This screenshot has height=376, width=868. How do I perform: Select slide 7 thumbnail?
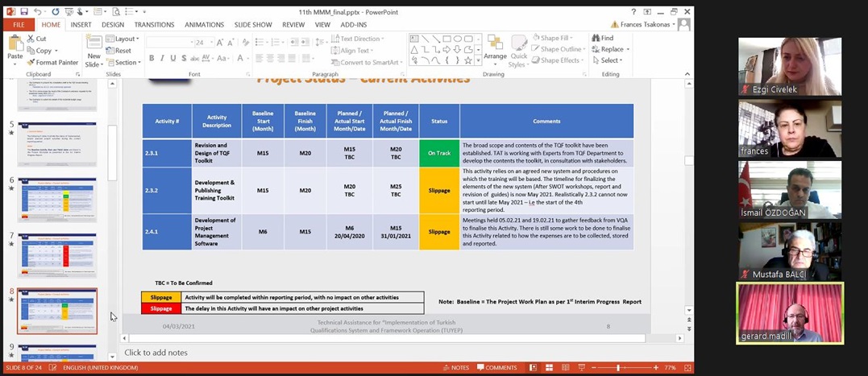point(57,255)
